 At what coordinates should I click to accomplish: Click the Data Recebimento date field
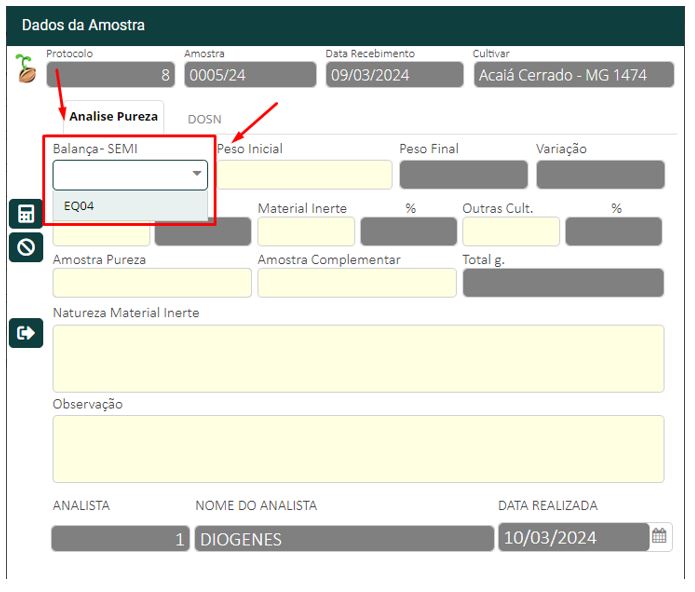pyautogui.click(x=394, y=75)
